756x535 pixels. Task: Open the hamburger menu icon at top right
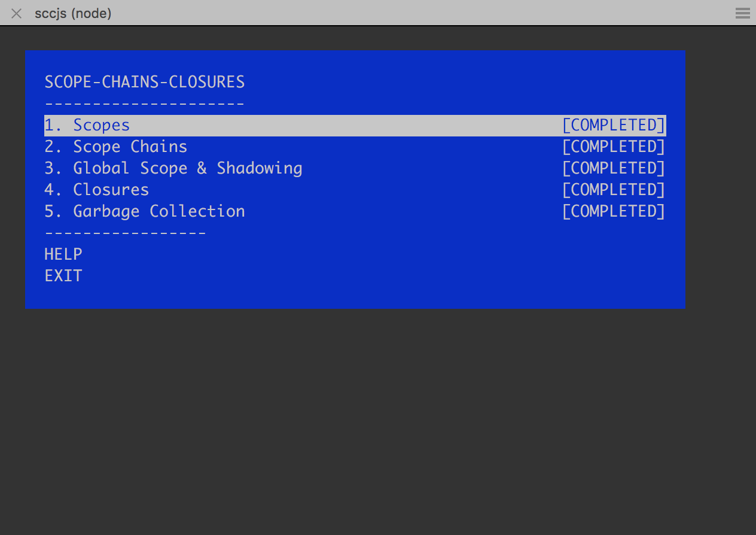coord(743,13)
